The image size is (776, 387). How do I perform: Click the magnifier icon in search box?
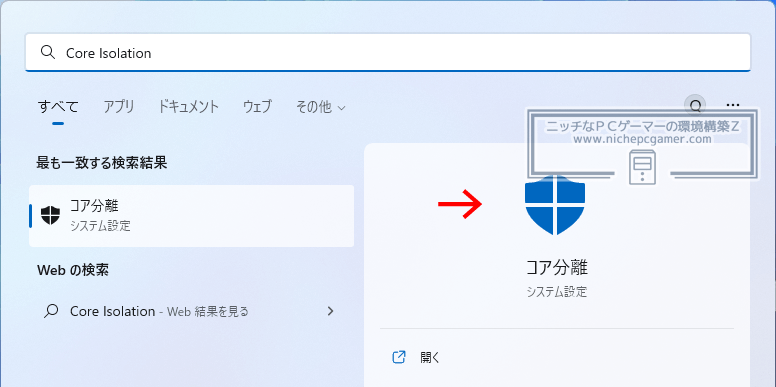click(x=48, y=52)
